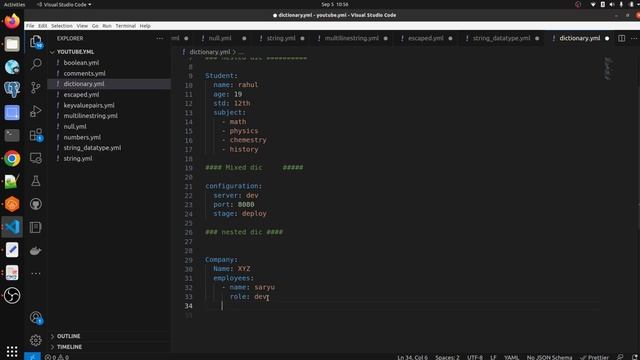Open the Selection menu
This screenshot has width=640, height=360.
pos(62,26)
